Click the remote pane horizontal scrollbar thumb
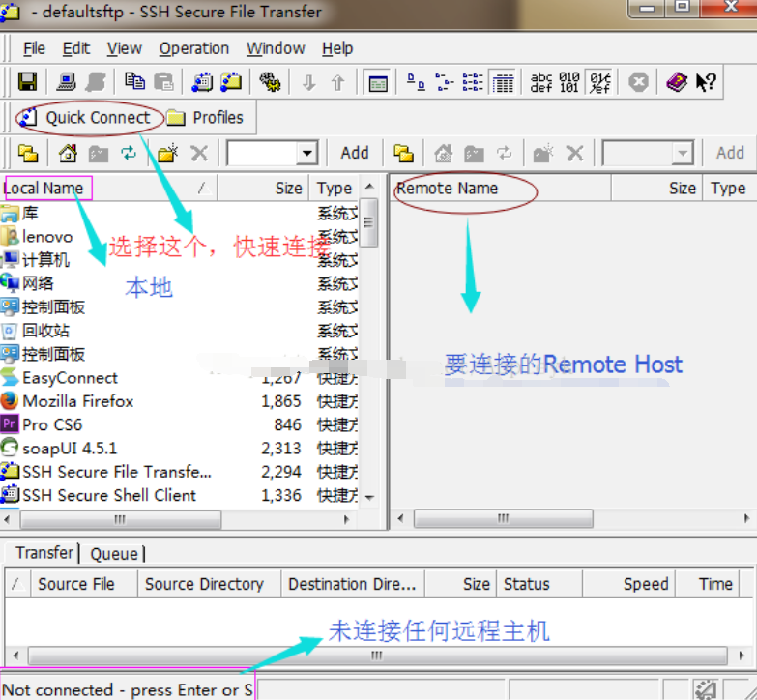This screenshot has height=700, width=757. click(x=503, y=518)
